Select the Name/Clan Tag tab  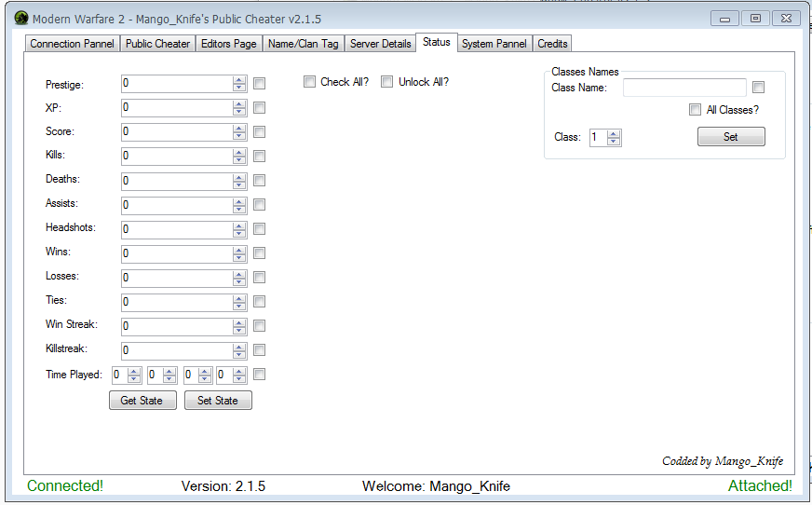[303, 44]
